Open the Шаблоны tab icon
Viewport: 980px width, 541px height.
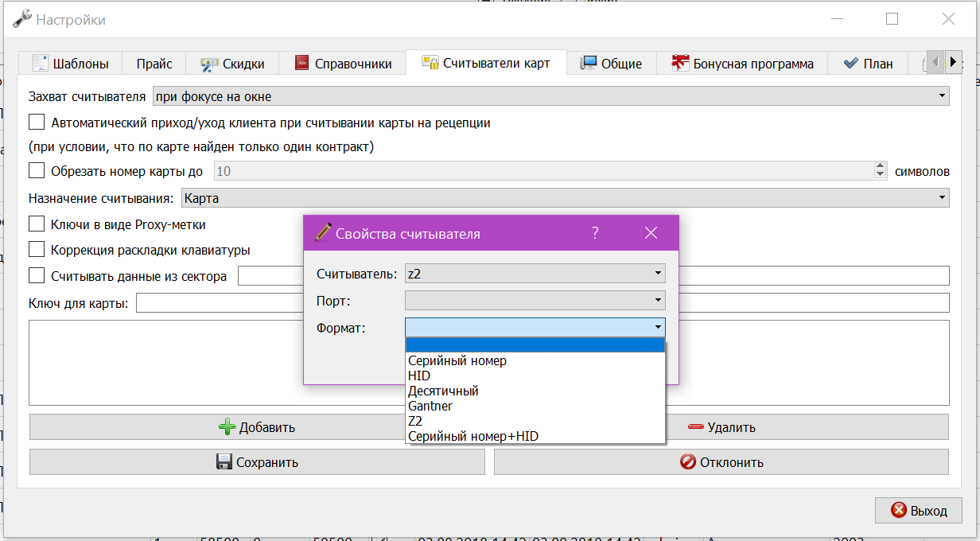pyautogui.click(x=40, y=63)
